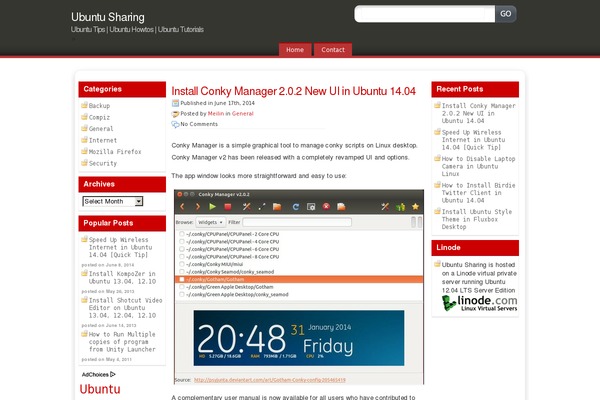
Task: Open recent post Disable Laptop Camera in Ubuntu
Action: (478, 166)
